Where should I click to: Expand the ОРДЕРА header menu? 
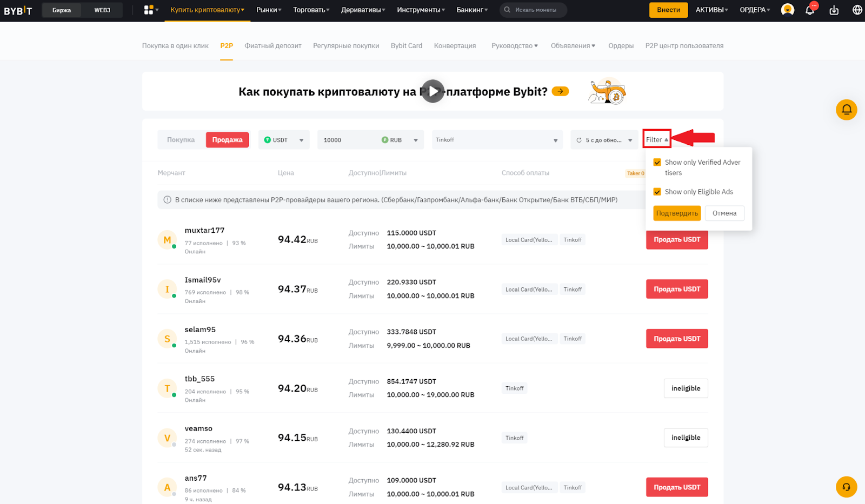point(755,10)
